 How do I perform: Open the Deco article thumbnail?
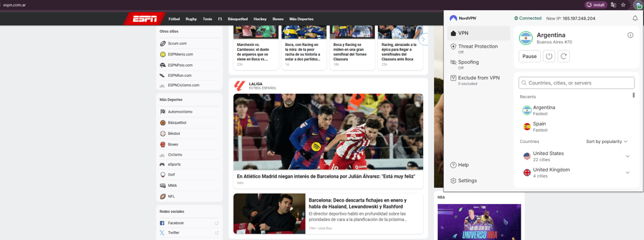coord(269,214)
